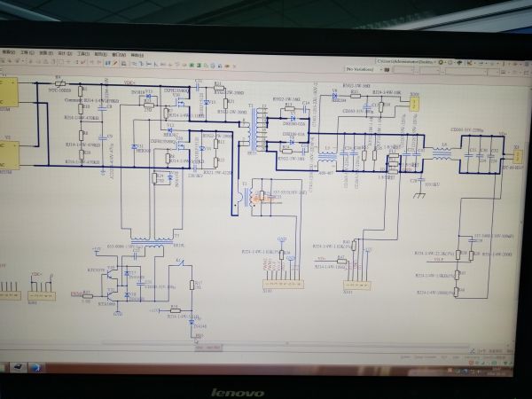This screenshot has height=399, width=532.
Task: Click the navigation back button near the path box
Action: click(x=441, y=62)
